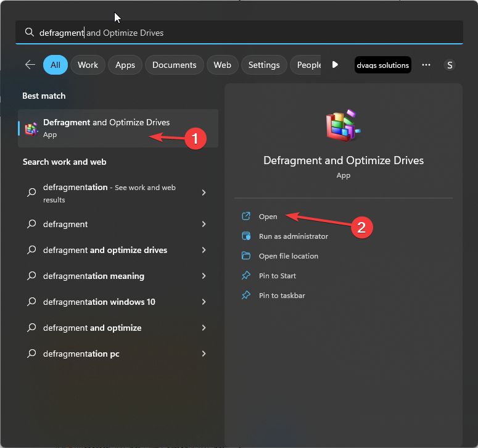
Task: Click Open to launch the app
Action: 268,217
